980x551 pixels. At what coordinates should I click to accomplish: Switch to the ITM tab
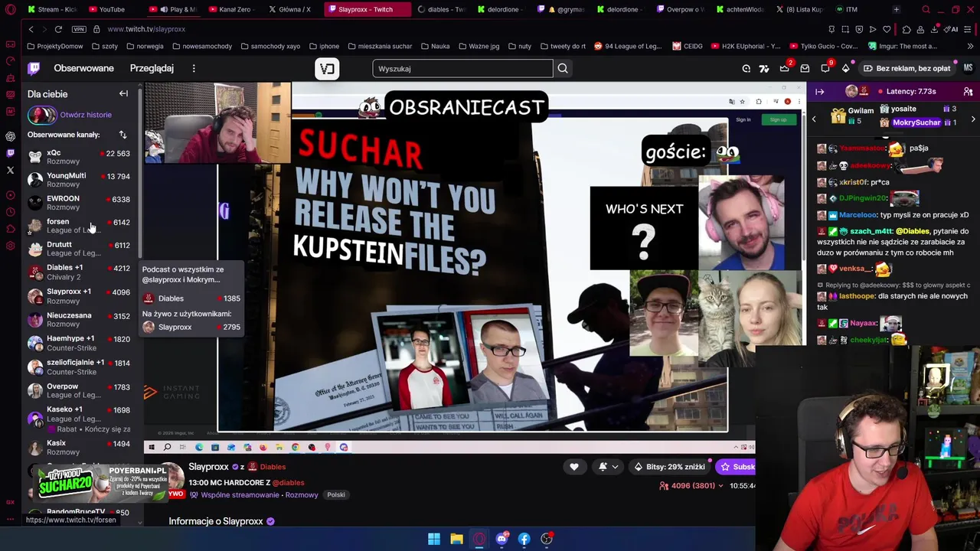[x=846, y=9]
